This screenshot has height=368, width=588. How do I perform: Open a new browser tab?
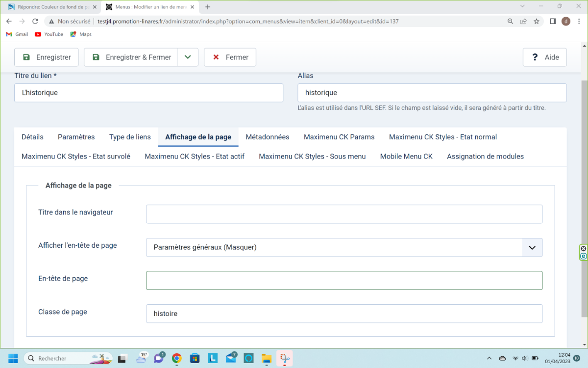pyautogui.click(x=208, y=7)
